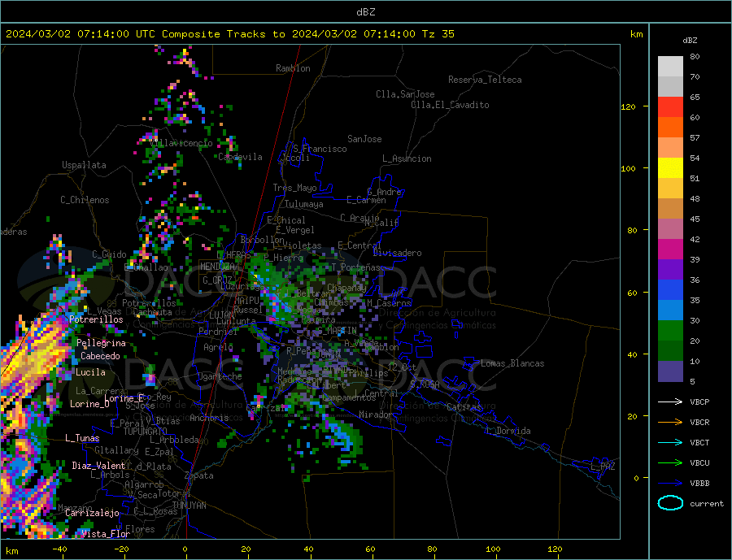Click the 'S_Francisco' map label
Image resolution: width=732 pixels, height=560 pixels.
[x=320, y=149]
